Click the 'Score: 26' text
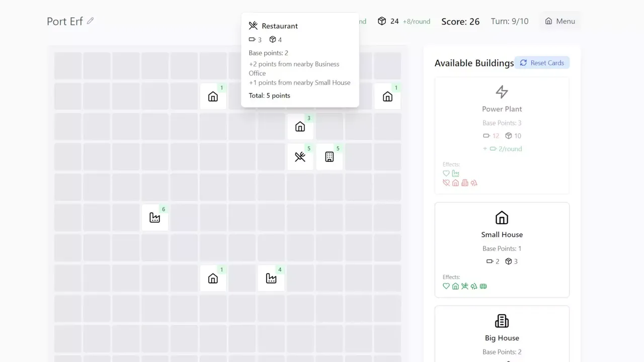 click(460, 22)
